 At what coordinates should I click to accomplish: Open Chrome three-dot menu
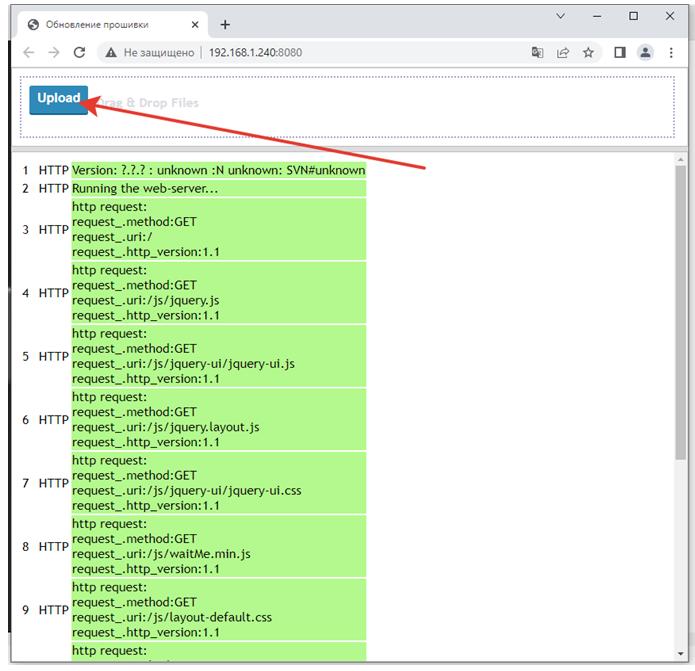[672, 52]
